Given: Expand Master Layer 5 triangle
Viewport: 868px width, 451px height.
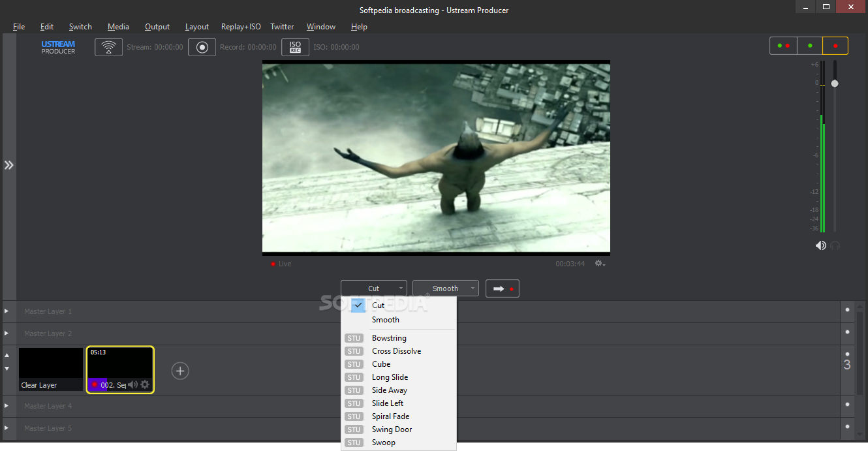Looking at the screenshot, I should click(x=7, y=428).
